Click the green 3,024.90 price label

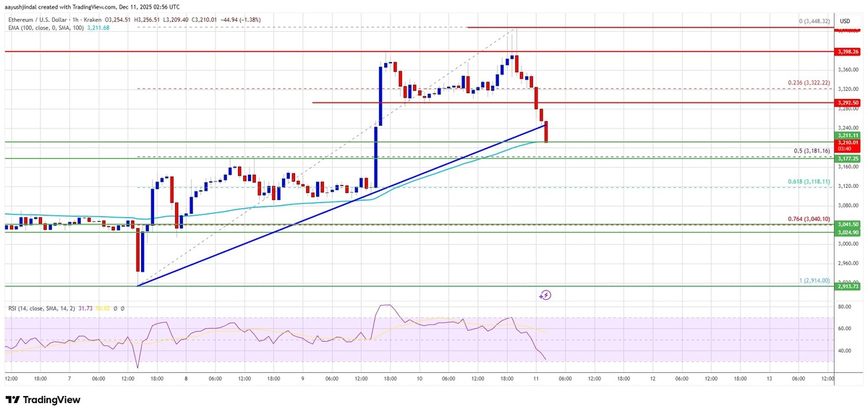(846, 232)
